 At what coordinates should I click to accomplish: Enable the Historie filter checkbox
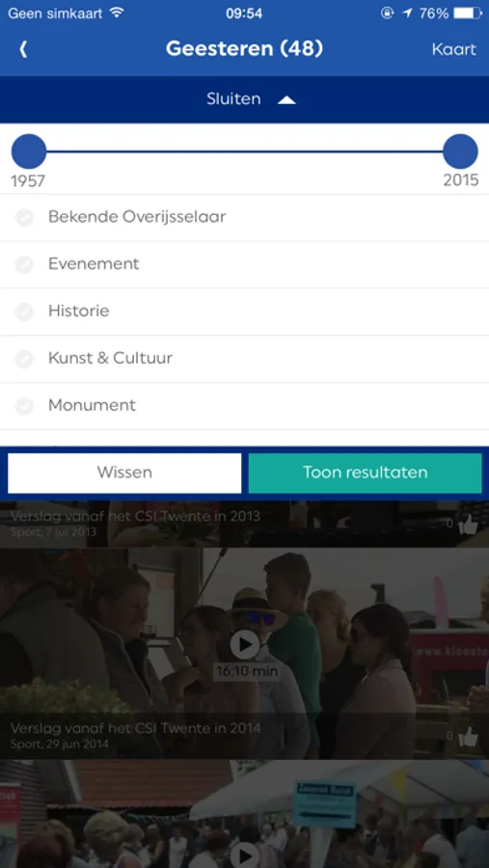click(24, 312)
